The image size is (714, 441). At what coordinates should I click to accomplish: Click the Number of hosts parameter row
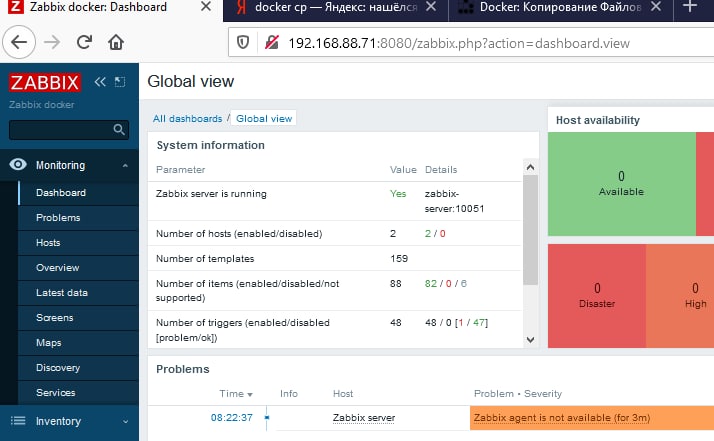coord(335,233)
